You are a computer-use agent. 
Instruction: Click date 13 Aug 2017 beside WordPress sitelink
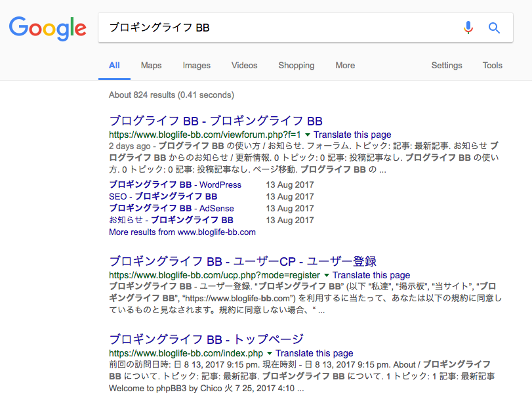290,184
